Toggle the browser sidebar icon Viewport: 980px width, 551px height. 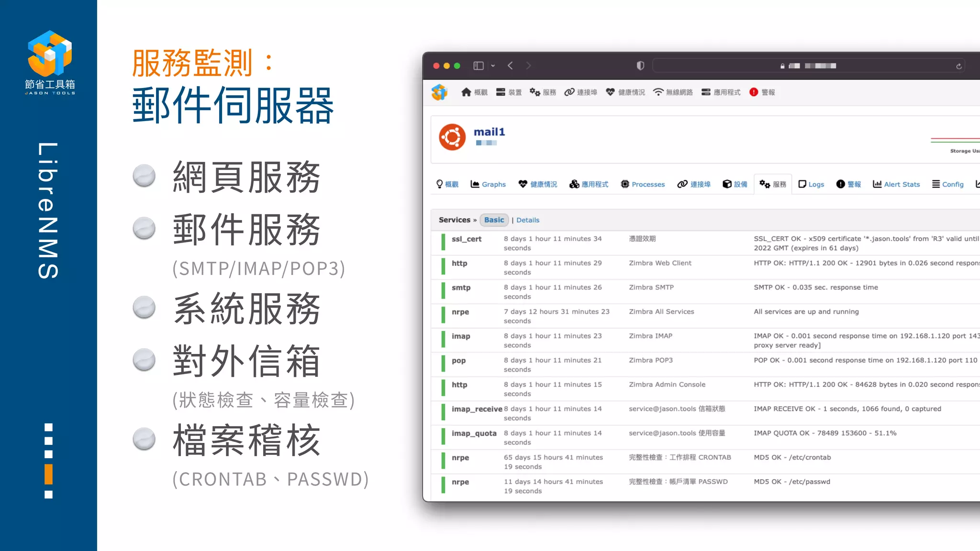(x=478, y=66)
